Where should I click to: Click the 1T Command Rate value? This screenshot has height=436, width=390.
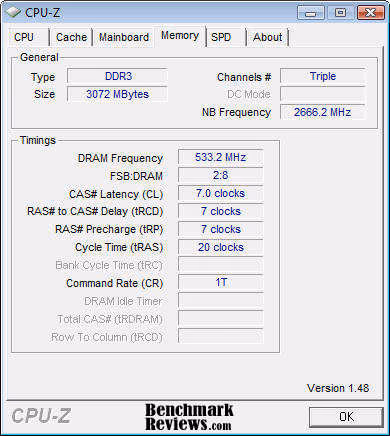tap(221, 283)
